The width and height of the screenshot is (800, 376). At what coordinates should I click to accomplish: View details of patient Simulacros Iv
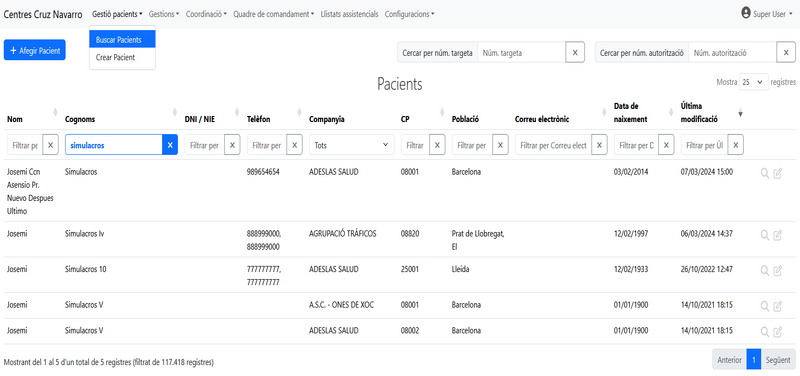pyautogui.click(x=764, y=235)
